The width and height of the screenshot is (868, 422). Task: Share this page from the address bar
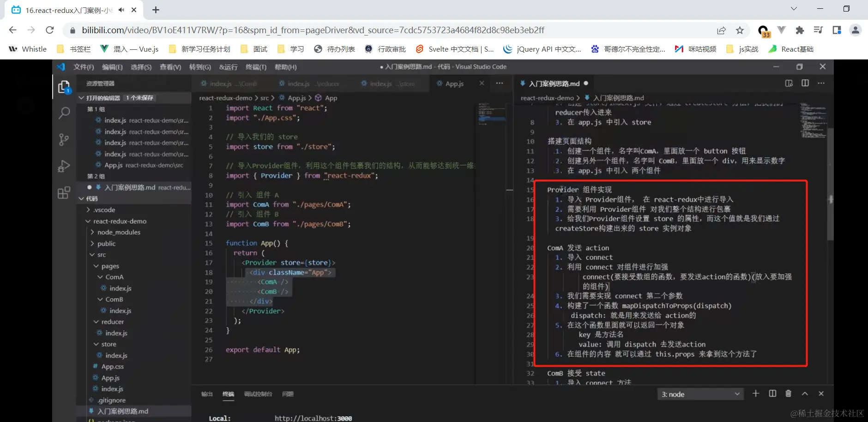coord(721,30)
